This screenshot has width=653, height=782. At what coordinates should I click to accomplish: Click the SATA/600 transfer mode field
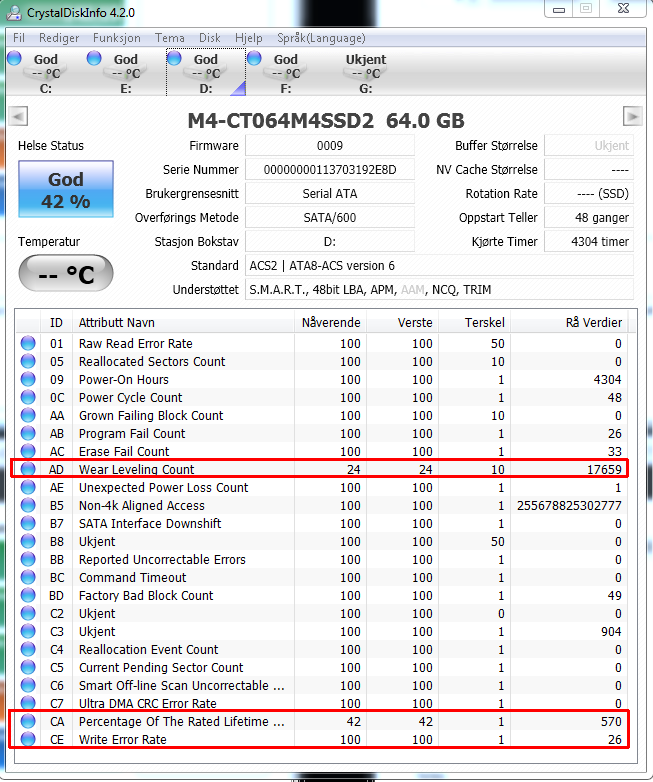pos(330,217)
